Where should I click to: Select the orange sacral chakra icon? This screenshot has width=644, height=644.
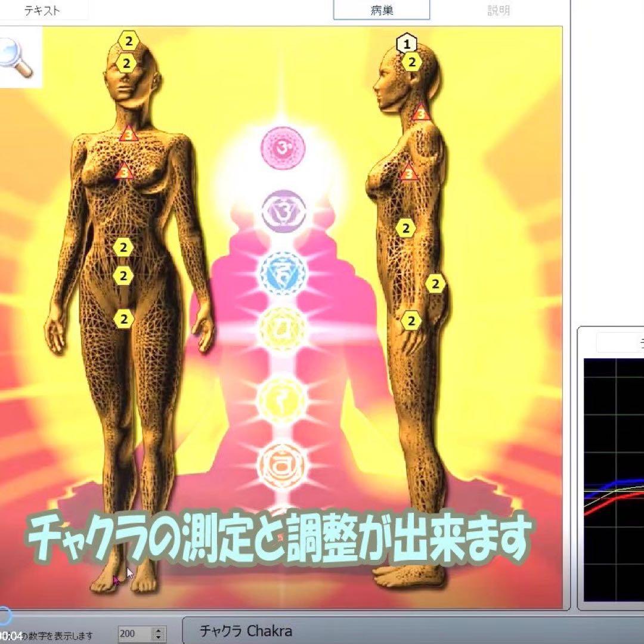(283, 464)
